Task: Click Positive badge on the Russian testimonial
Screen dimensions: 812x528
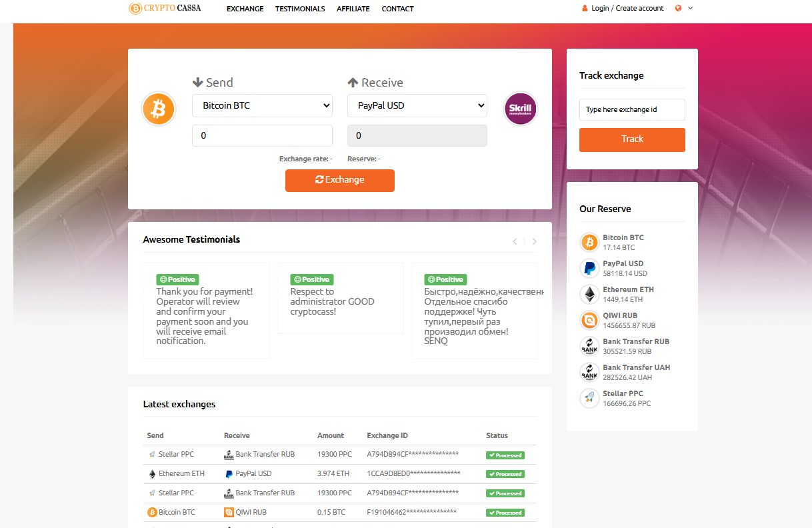Action: click(x=445, y=279)
